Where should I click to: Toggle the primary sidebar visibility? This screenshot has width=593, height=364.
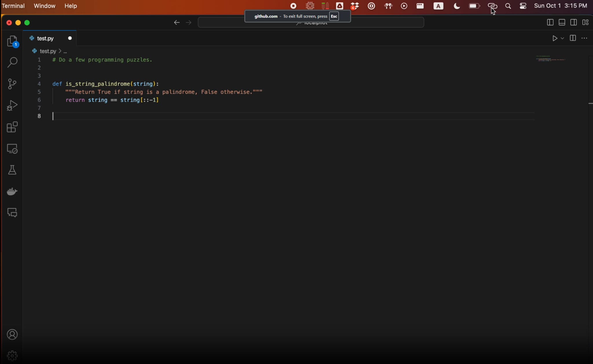[550, 22]
